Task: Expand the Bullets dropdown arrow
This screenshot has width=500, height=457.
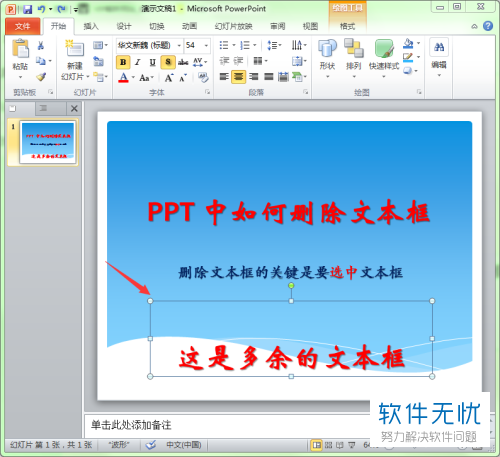Action: pos(234,45)
